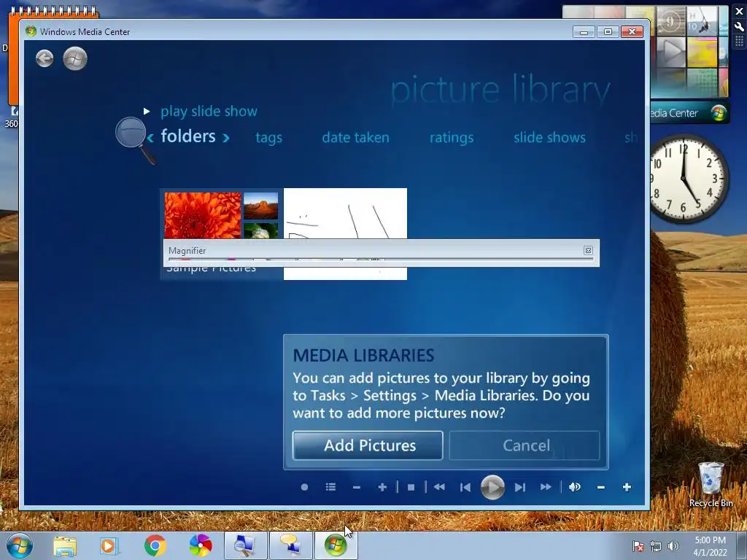Screen dimensions: 747x560
Task: Open the colorful pinwheel taskbar app
Action: point(201,545)
